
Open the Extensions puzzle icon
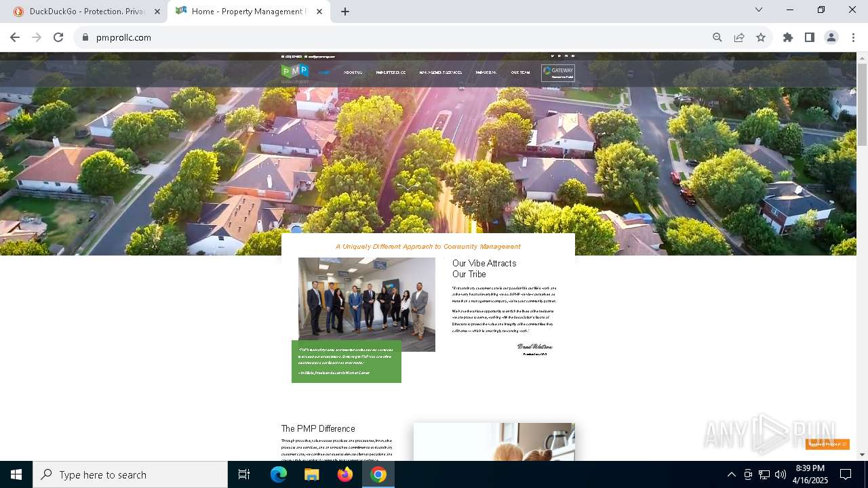click(788, 37)
